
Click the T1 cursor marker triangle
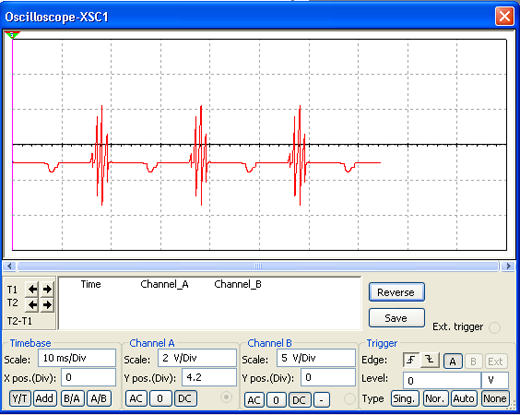click(12, 35)
